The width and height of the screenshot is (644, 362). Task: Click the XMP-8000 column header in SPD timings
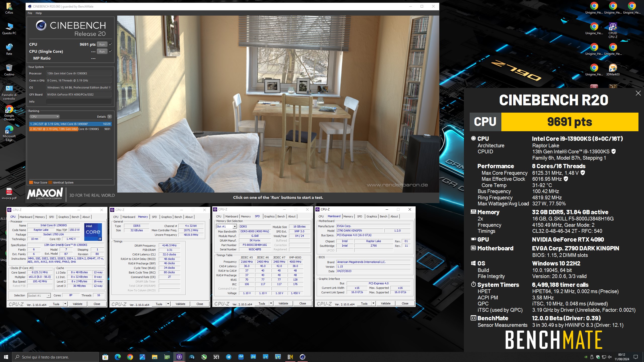pyautogui.click(x=295, y=257)
